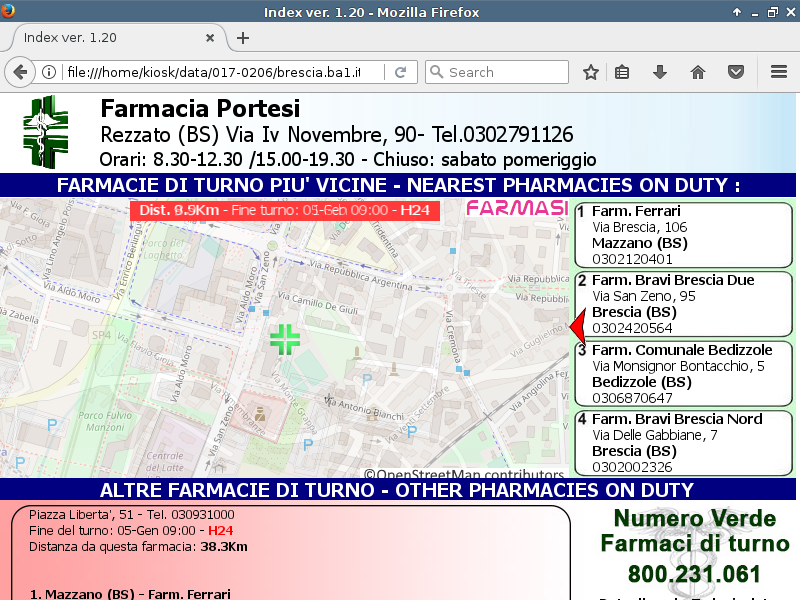Click the Firefox back arrow button

[x=20, y=72]
